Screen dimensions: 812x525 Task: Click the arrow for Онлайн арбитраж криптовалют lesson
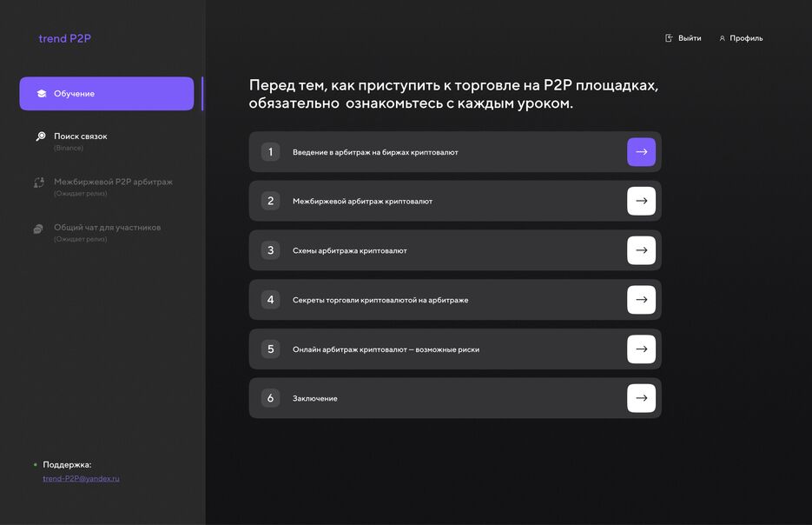(x=641, y=349)
